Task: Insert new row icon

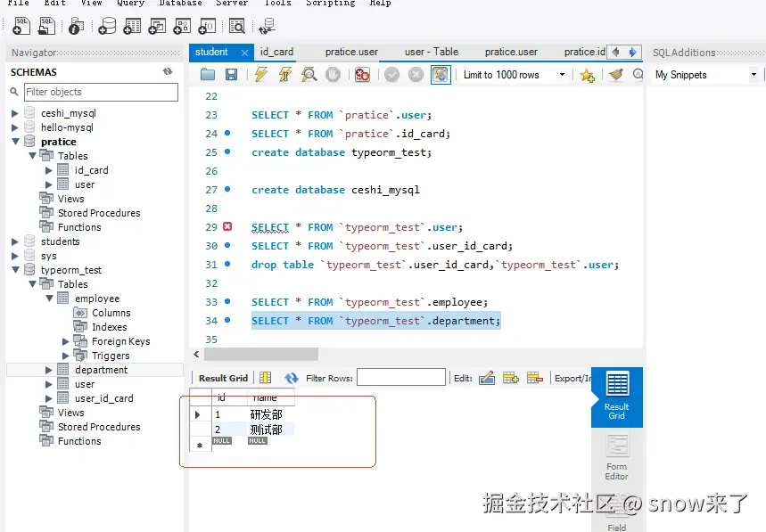Action: [510, 378]
